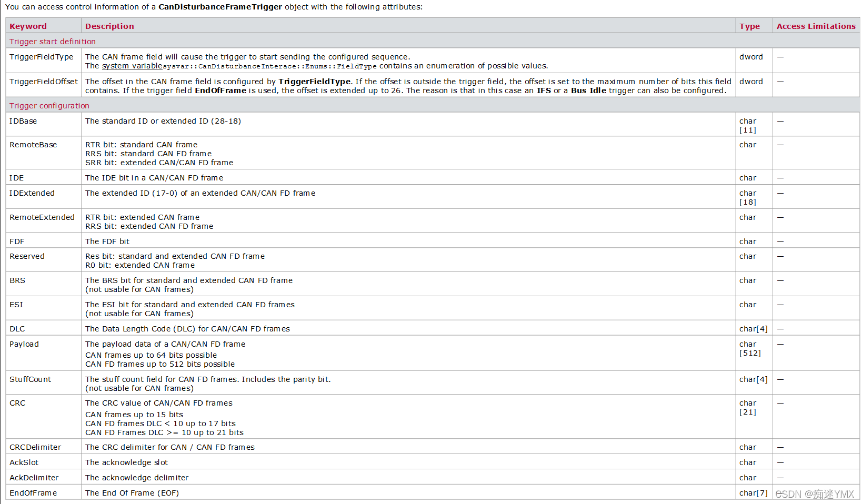862x504 pixels.
Task: Click the TriggerFieldType keyword cell
Action: click(x=44, y=61)
